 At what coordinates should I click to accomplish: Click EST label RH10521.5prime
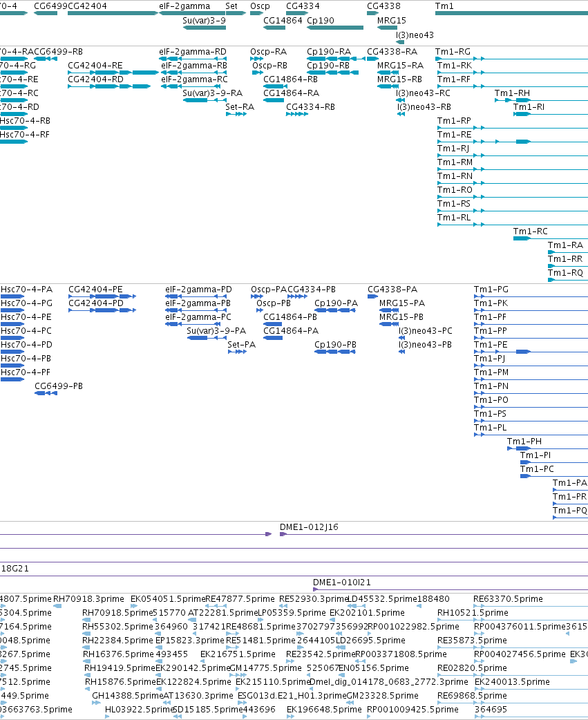coord(473,613)
